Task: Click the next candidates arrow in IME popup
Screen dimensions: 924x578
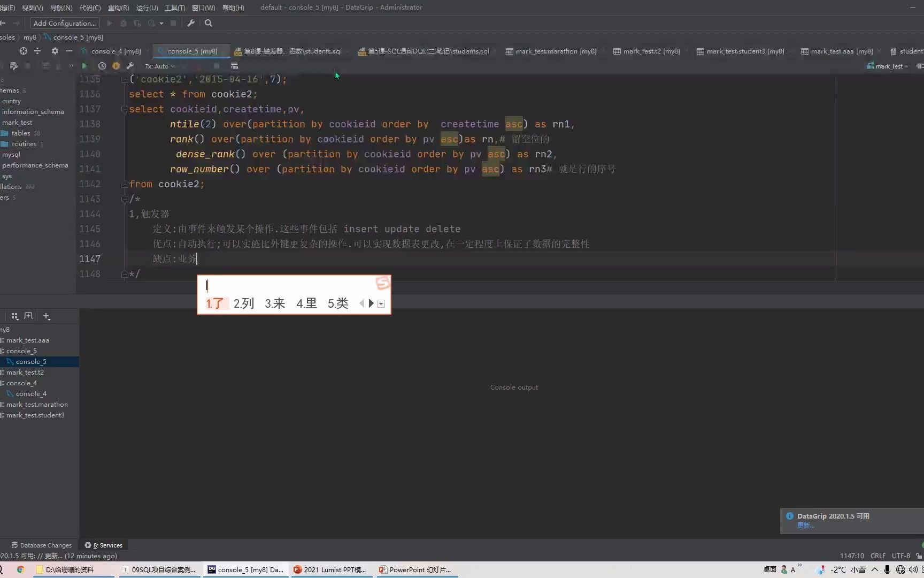Action: (371, 303)
